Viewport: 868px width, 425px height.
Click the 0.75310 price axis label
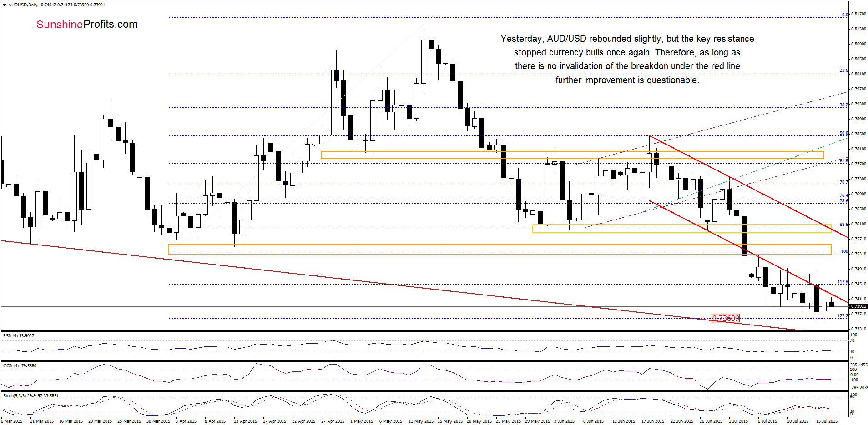coord(858,254)
